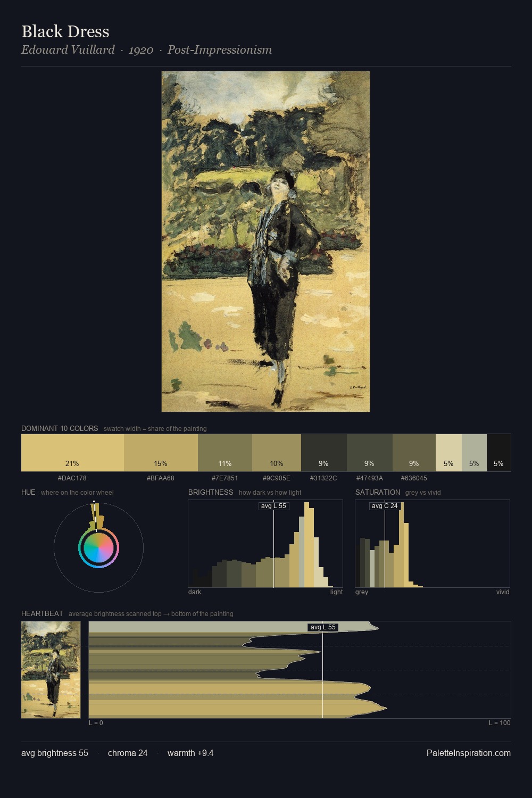Select the first 9% swatch #31322C
Screen dimensions: 532x798
[x=324, y=453]
